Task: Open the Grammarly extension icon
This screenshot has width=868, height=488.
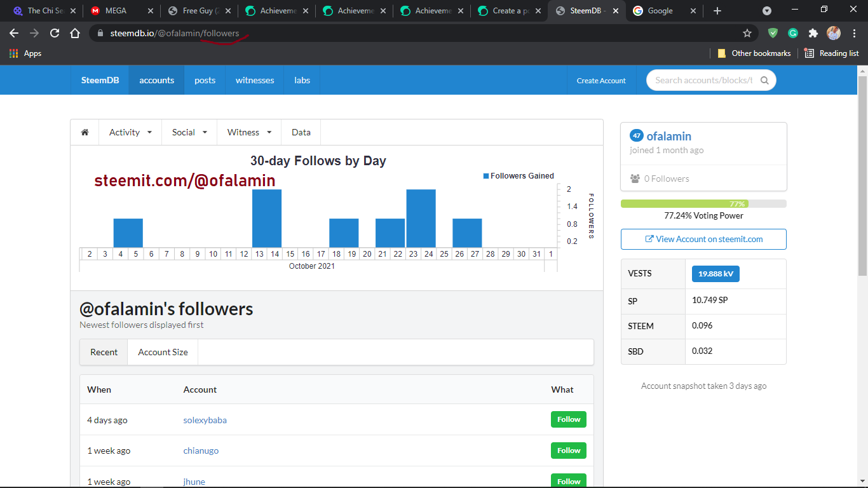Action: pos(793,33)
